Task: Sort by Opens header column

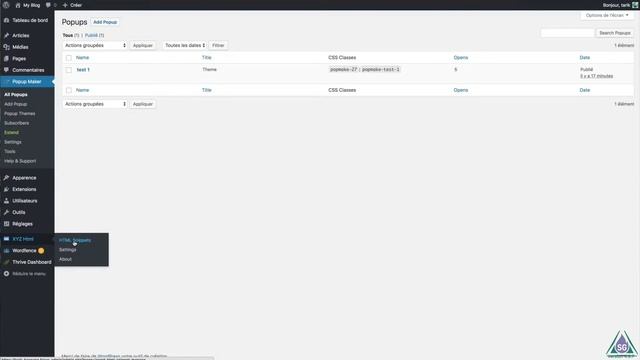Action: [461, 58]
